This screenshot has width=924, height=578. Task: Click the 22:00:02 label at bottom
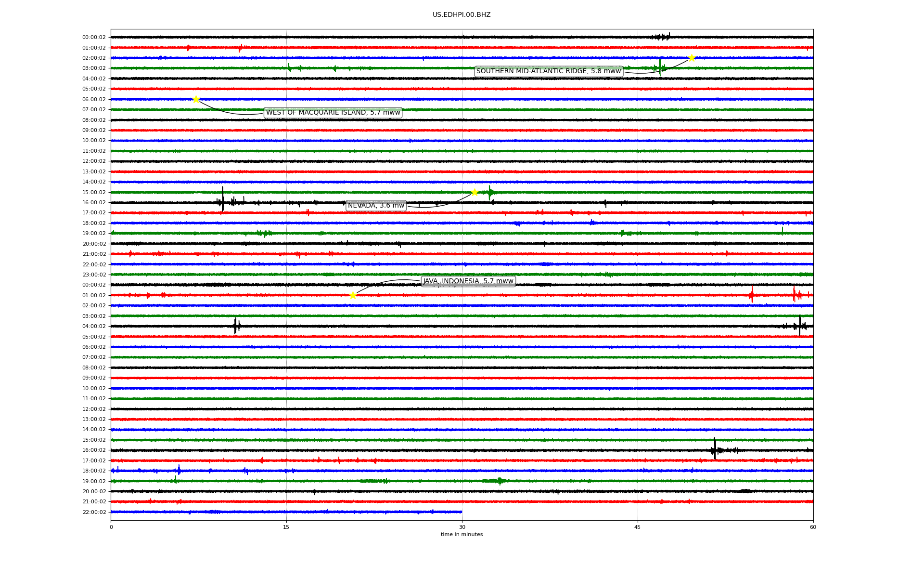94,512
